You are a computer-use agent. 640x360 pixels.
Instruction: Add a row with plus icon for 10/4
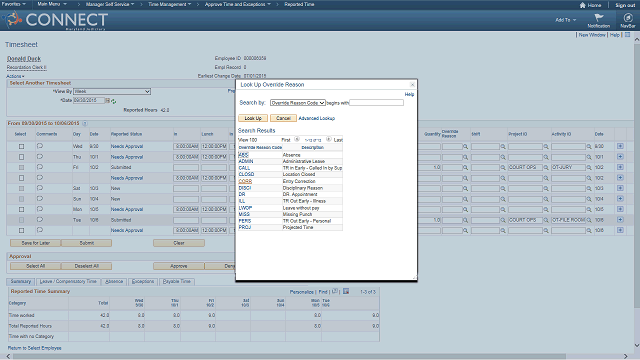(x=620, y=199)
